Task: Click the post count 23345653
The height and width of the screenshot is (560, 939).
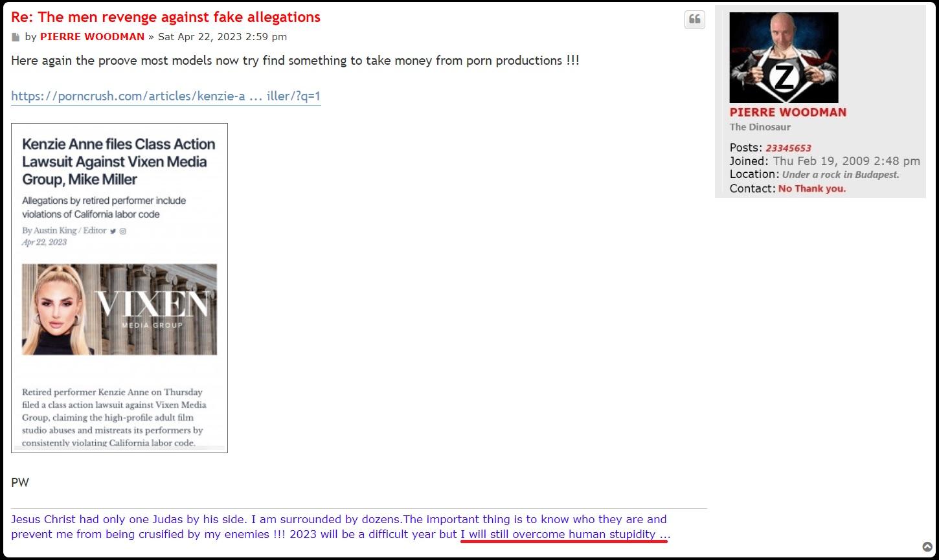Action: (x=788, y=148)
